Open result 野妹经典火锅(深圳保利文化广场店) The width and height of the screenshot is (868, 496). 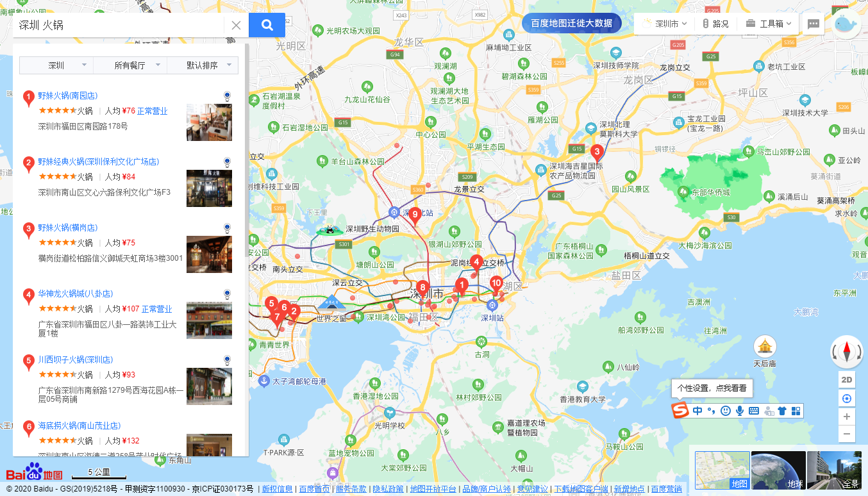point(98,161)
